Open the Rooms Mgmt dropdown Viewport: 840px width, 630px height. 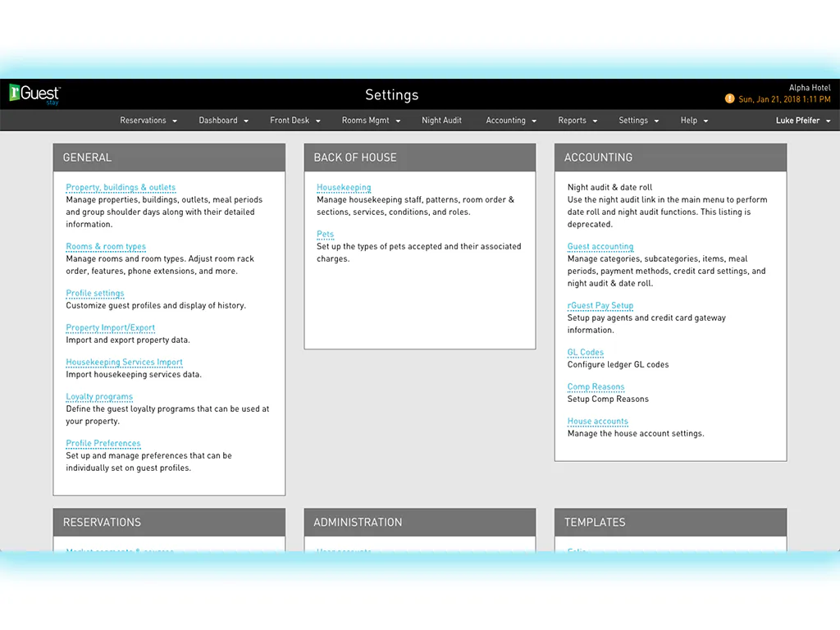point(372,121)
